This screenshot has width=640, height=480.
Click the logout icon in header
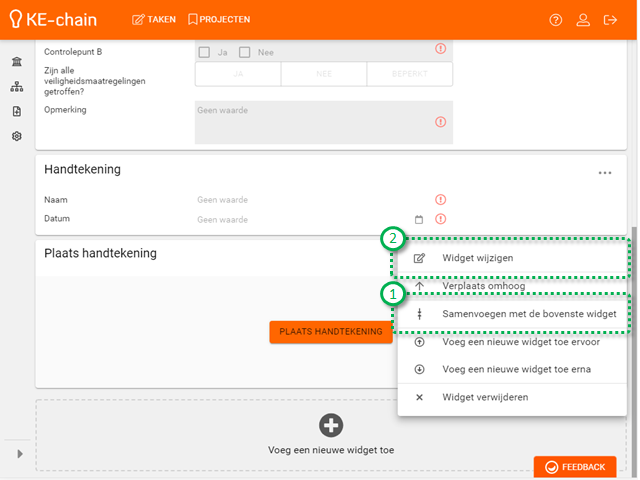click(610, 20)
